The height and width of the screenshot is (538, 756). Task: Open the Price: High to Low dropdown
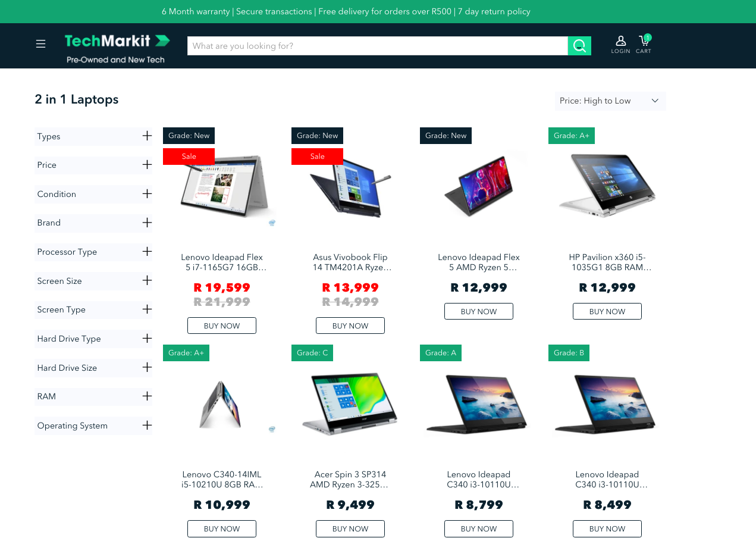610,101
